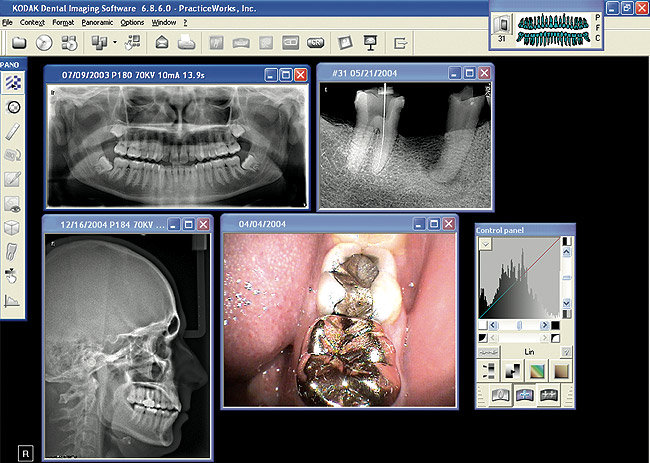The image size is (650, 463).
Task: Click the printer icon in toolbar
Action: click(x=185, y=44)
